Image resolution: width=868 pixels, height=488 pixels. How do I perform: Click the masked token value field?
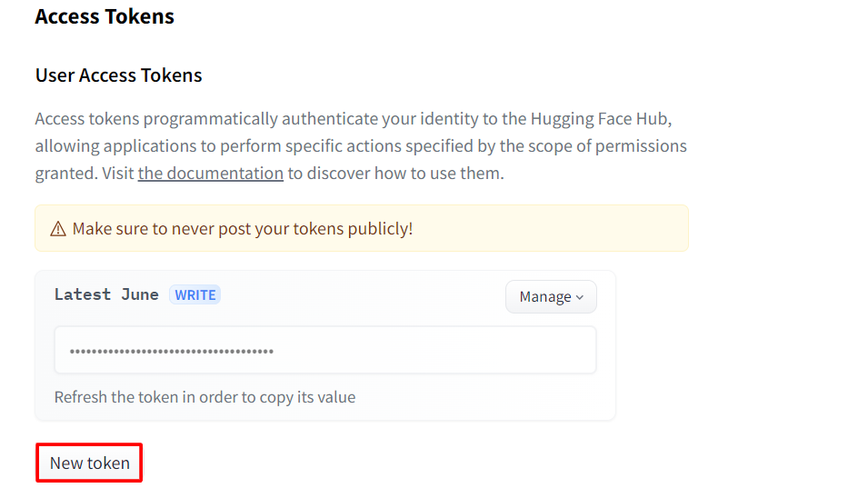coord(325,350)
